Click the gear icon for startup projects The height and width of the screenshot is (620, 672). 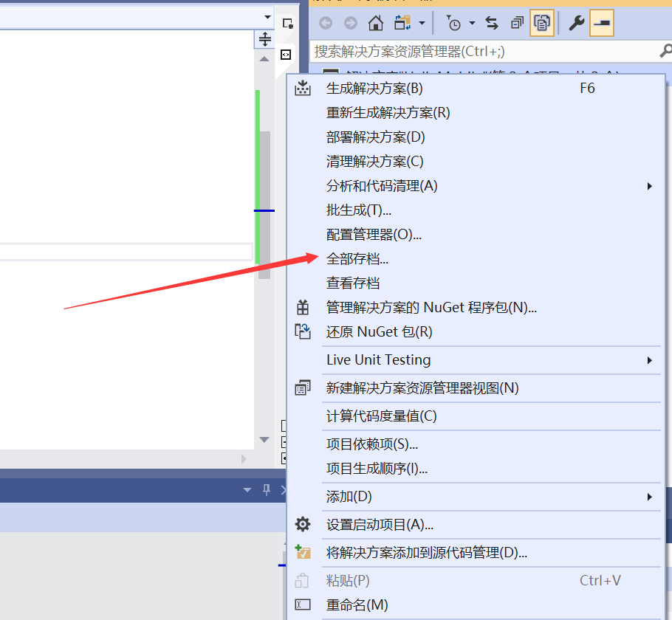(303, 524)
